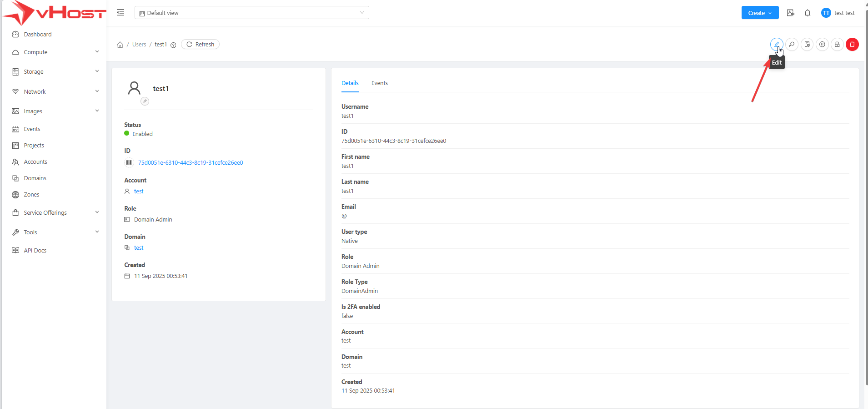Collapse the sidebar with the menu-fold icon
This screenshot has width=868, height=409.
[120, 13]
